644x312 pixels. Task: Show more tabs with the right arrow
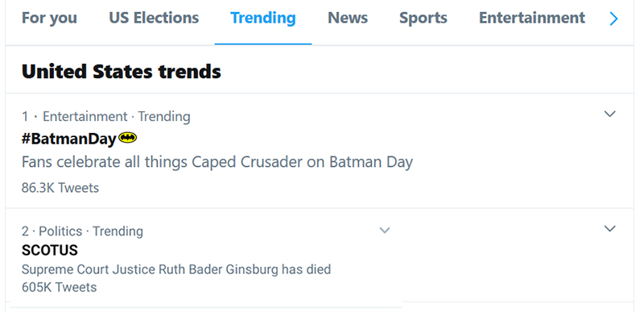(x=613, y=19)
